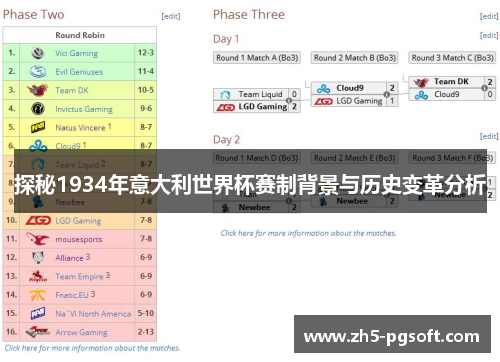Click the Round Robin table header
This screenshot has width=500, height=362.
(x=80, y=35)
